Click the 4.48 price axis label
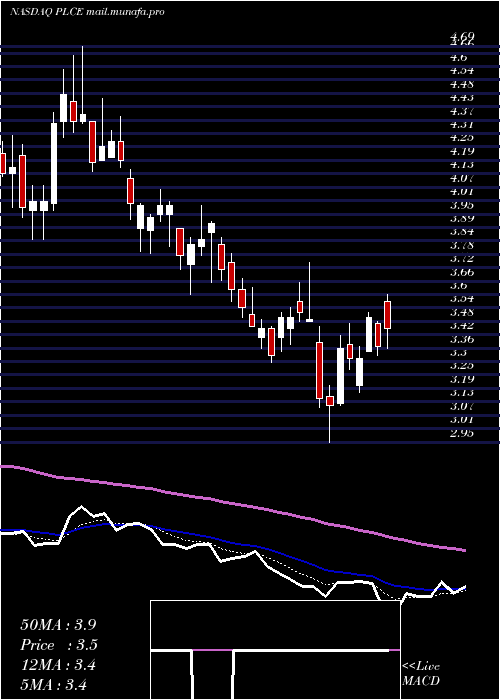 tap(462, 84)
